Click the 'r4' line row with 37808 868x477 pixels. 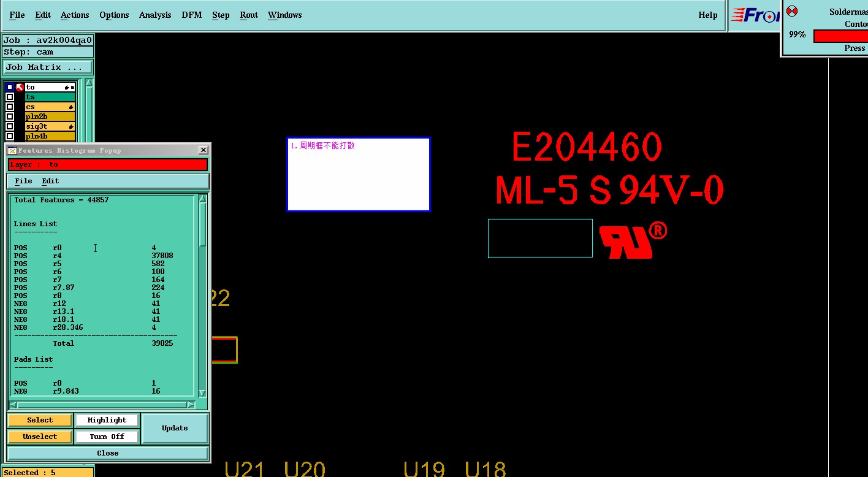(94, 256)
